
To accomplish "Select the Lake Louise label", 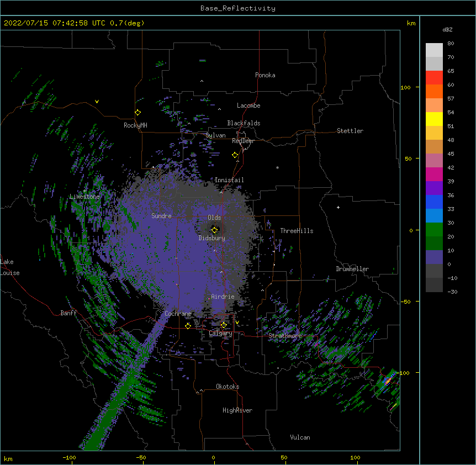I will pyautogui.click(x=10, y=267).
